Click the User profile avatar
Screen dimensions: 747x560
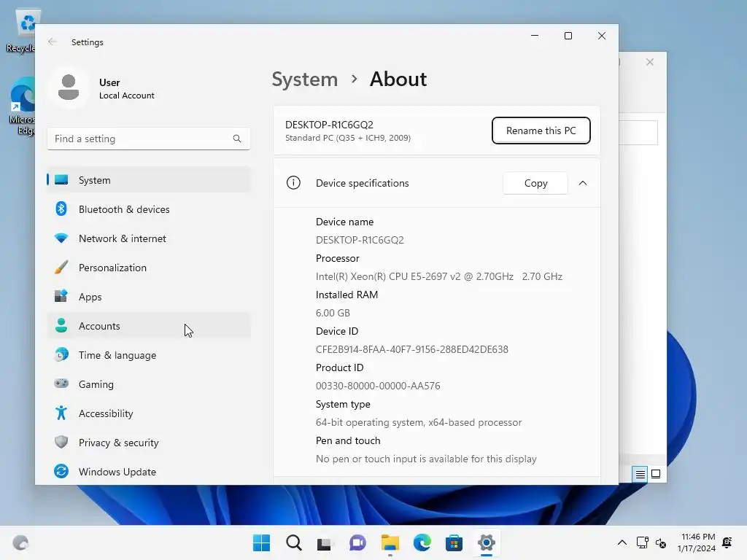[x=68, y=87]
